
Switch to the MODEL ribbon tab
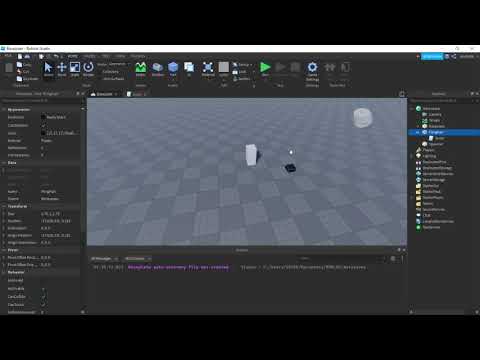tap(89, 56)
